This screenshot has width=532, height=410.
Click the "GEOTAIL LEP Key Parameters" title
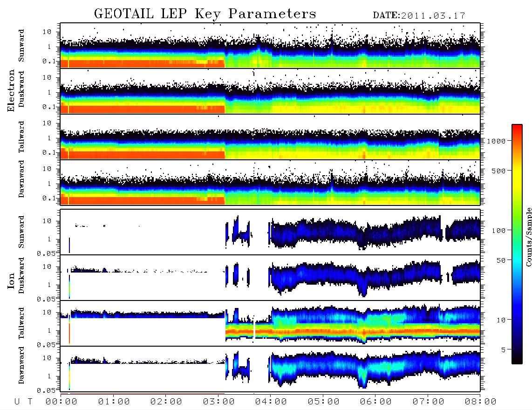[205, 14]
